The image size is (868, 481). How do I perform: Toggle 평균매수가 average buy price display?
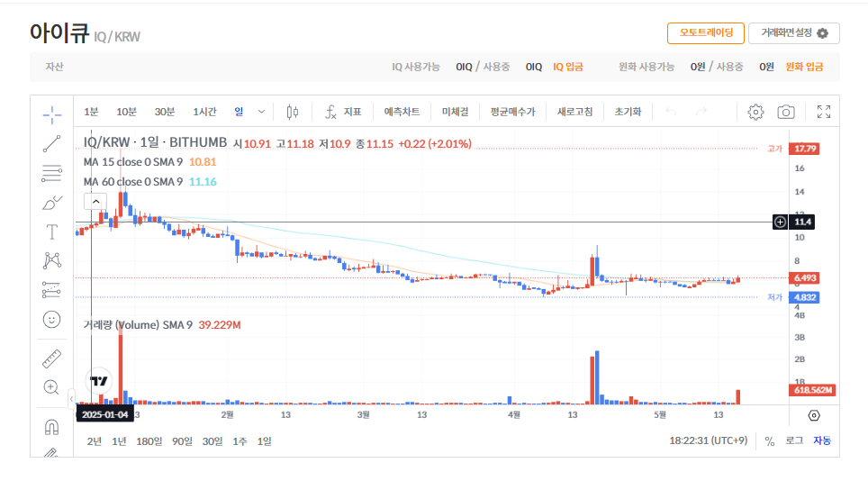pyautogui.click(x=512, y=112)
